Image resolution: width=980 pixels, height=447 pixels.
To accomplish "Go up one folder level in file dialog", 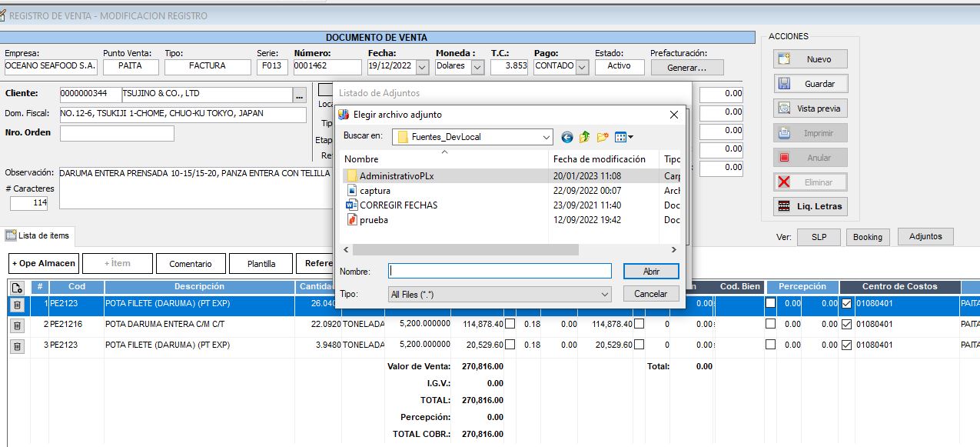I will tap(585, 137).
